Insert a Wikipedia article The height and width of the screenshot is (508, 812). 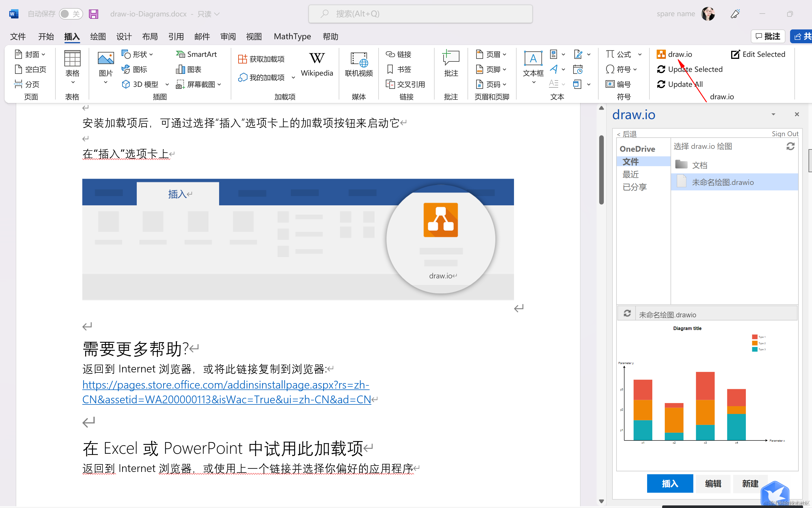[x=316, y=65]
